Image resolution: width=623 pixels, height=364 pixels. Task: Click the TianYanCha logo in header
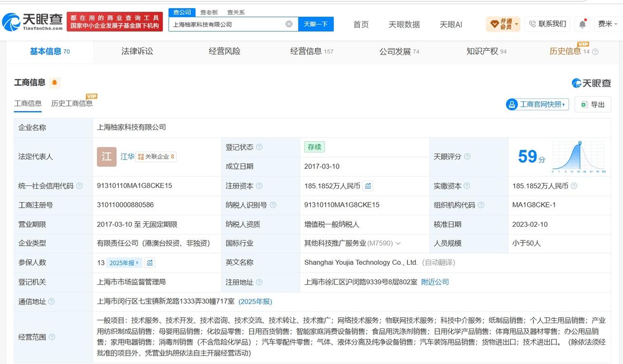[33, 21]
